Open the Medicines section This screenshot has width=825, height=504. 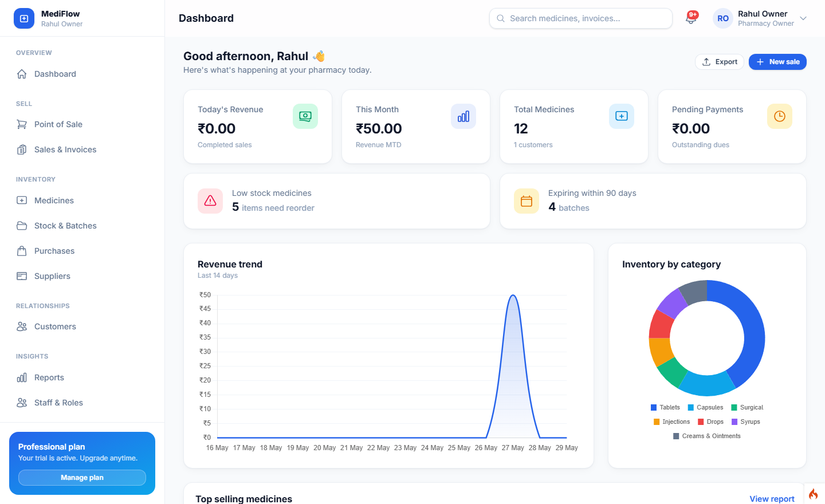82,200
